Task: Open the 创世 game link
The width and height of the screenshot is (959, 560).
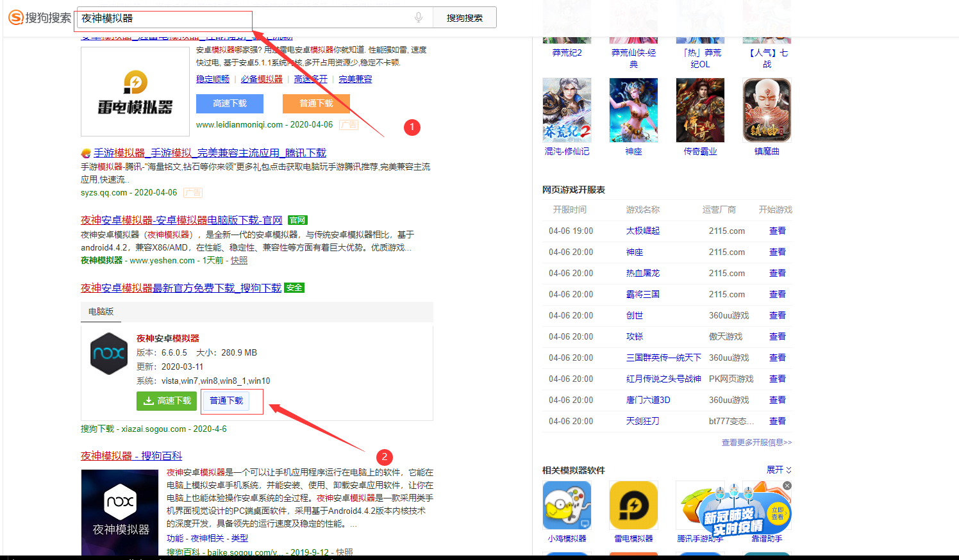Action: tap(635, 315)
